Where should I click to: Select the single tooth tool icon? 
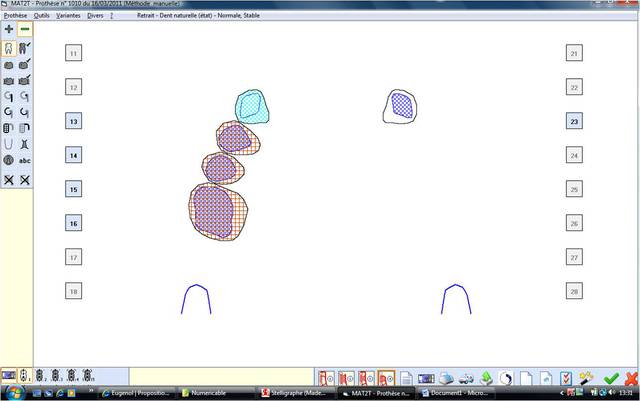point(9,47)
